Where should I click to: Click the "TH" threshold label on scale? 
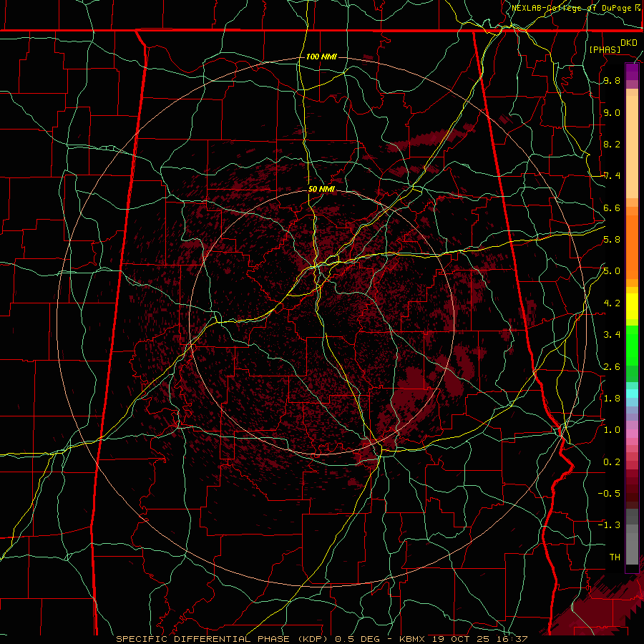(615, 557)
